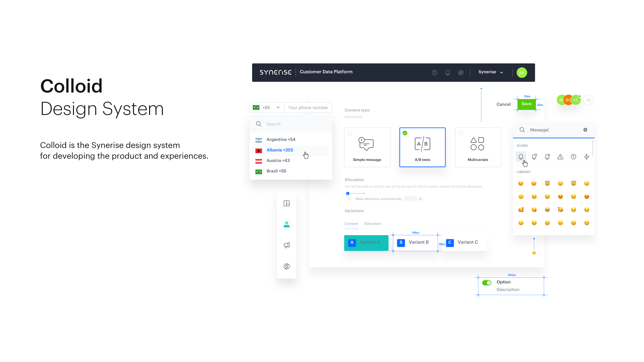Click the icon picker scrollbar
Image resolution: width=644 pixels, height=362 pixels.
(593, 148)
